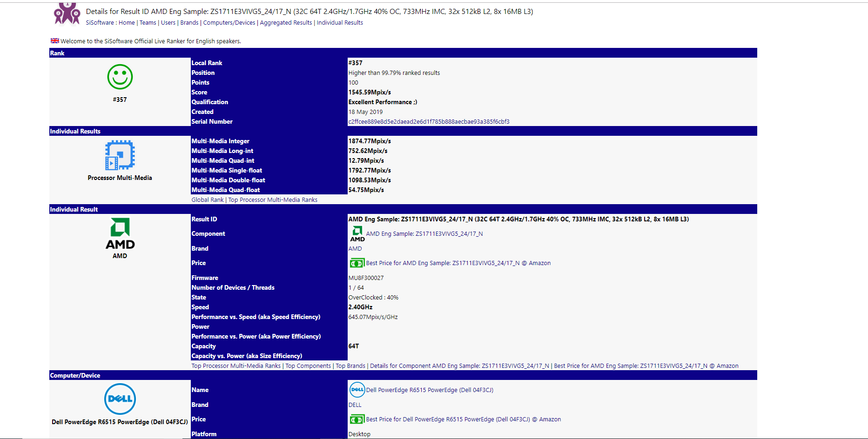Viewport: 868px width, 439px height.
Task: Click the 645.07Mpix/s/GHz efficiency value
Action: (x=373, y=317)
